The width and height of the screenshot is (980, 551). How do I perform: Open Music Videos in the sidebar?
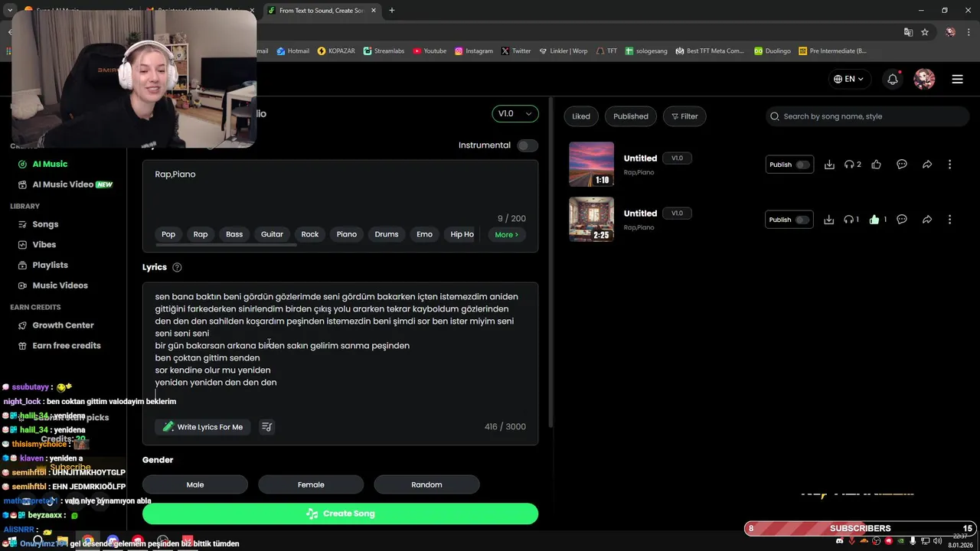click(x=60, y=285)
